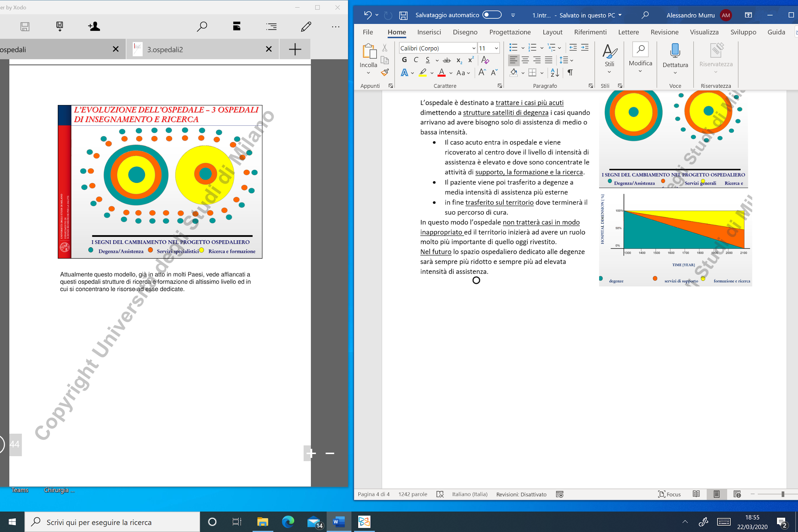Toggle underline formatting with S button

pos(427,60)
